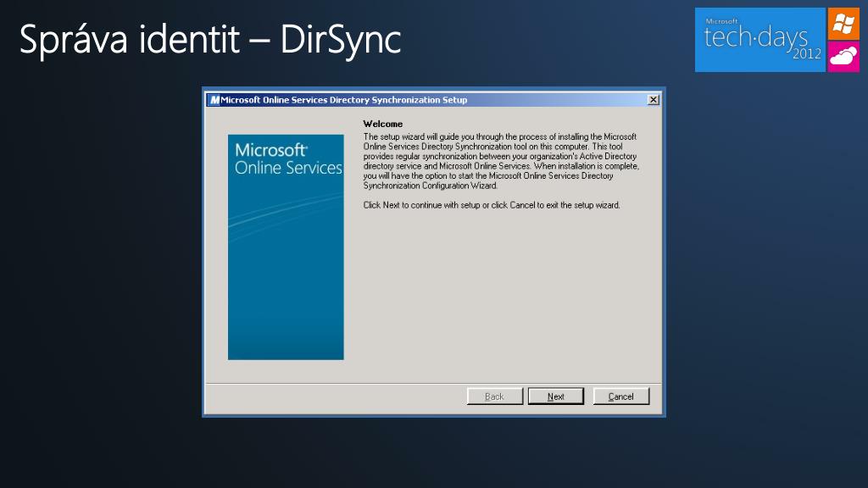The width and height of the screenshot is (868, 488).
Task: Click Next to continue setup
Action: point(556,396)
